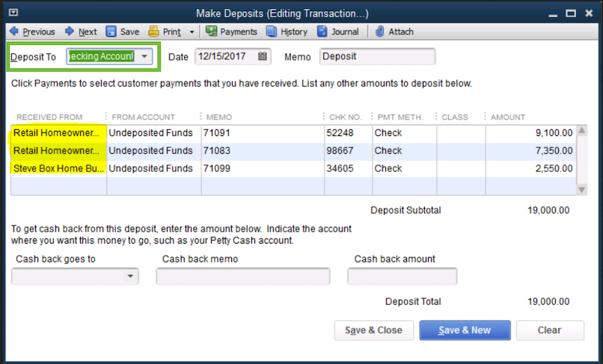Viewport: 603px width, 364px height.
Task: Click the Previous arrow icon
Action: coord(14,31)
